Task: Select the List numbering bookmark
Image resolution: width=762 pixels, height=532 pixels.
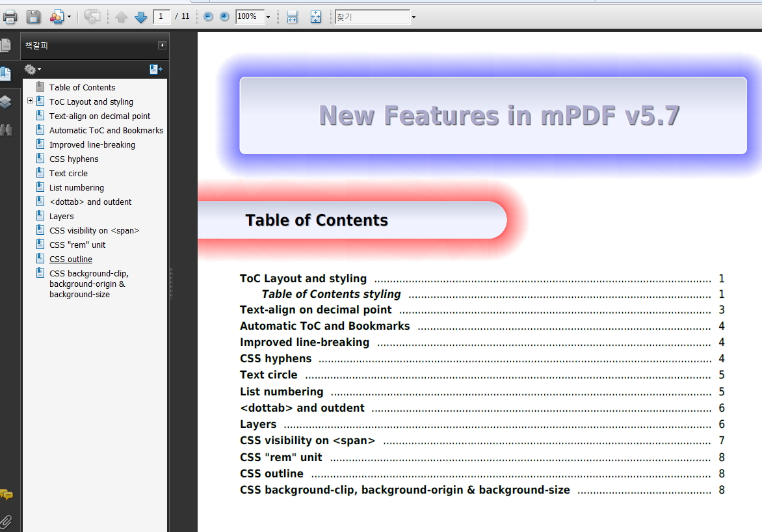Action: [x=76, y=188]
